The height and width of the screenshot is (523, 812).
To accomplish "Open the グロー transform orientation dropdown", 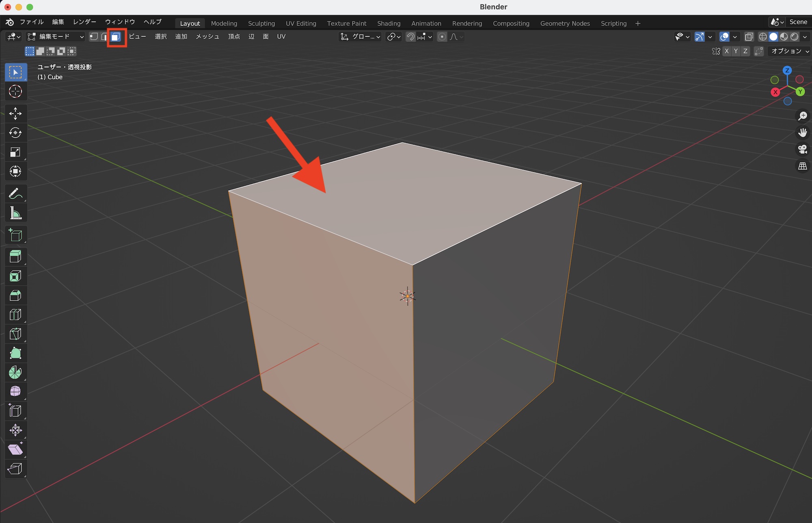I will click(361, 37).
